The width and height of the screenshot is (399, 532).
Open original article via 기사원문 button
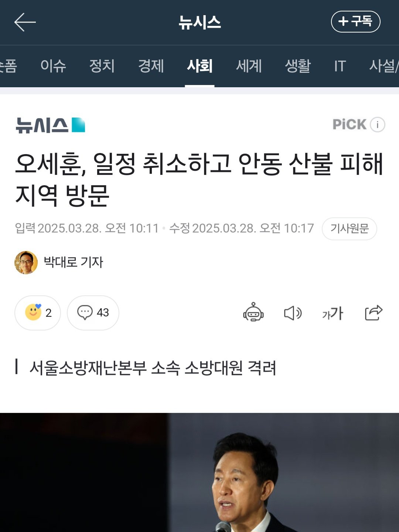coord(349,229)
